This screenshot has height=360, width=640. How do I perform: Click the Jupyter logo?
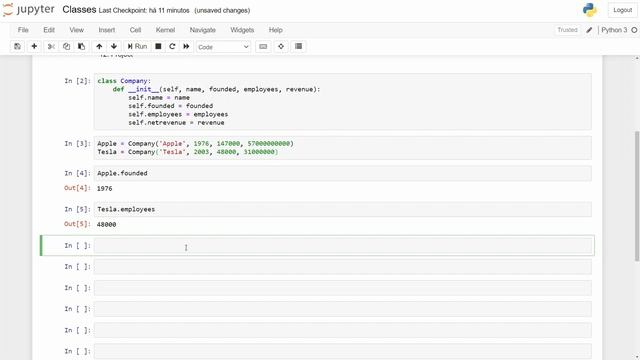pos(29,10)
